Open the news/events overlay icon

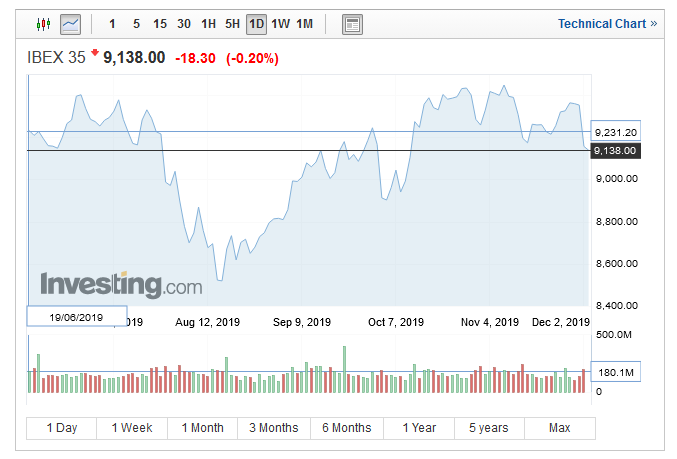352,24
